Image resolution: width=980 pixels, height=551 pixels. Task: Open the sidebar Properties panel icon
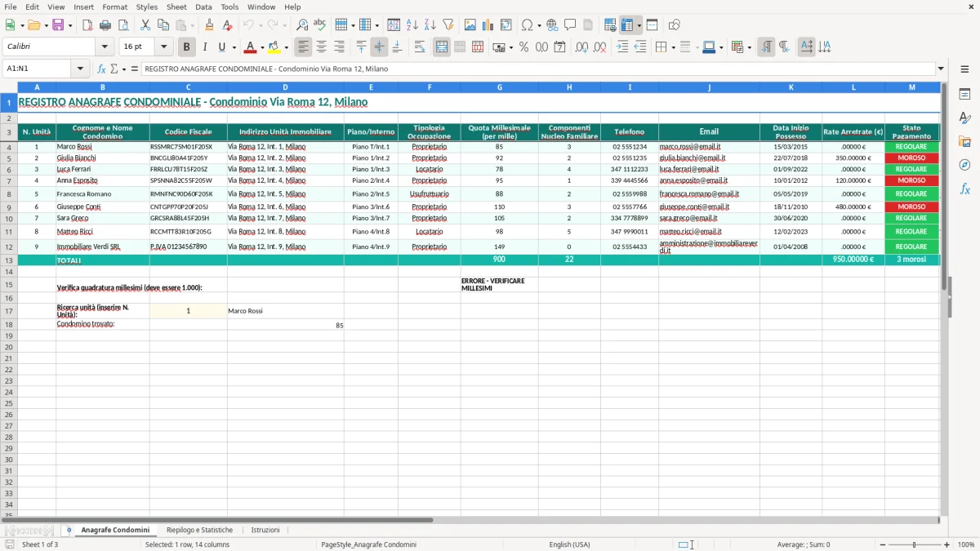(x=964, y=95)
